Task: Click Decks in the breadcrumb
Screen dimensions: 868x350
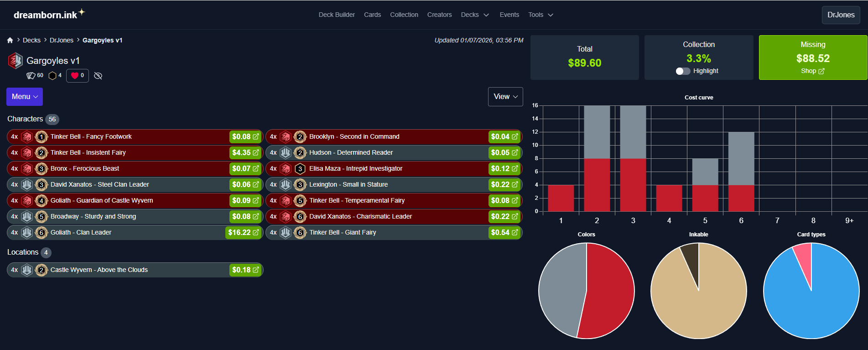Action: coord(31,40)
